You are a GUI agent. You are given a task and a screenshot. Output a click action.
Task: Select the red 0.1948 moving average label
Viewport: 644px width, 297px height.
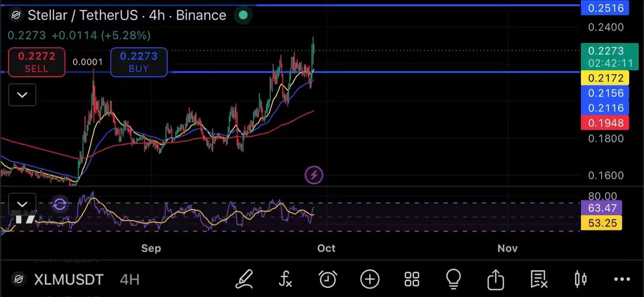pos(605,123)
